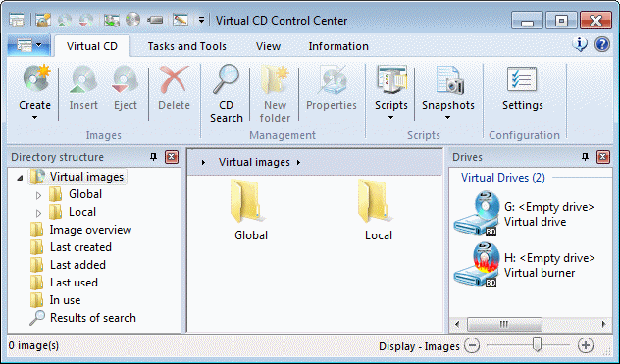Click the root arrow before Virtual images breadcrumb
This screenshot has width=620, height=364.
(x=203, y=162)
